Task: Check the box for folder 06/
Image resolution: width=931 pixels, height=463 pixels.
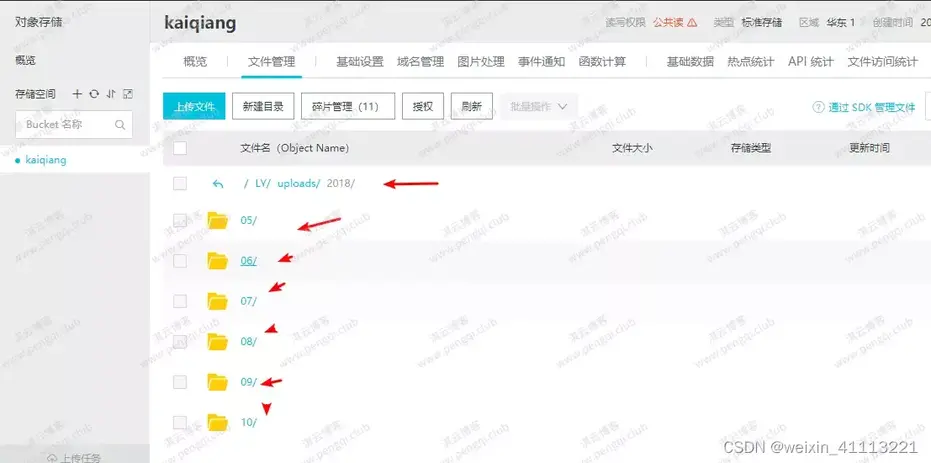Action: click(180, 261)
